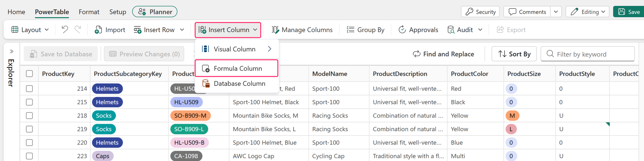Viewport: 644px width, 161px height.
Task: Open the Comments dropdown chevron
Action: click(556, 12)
